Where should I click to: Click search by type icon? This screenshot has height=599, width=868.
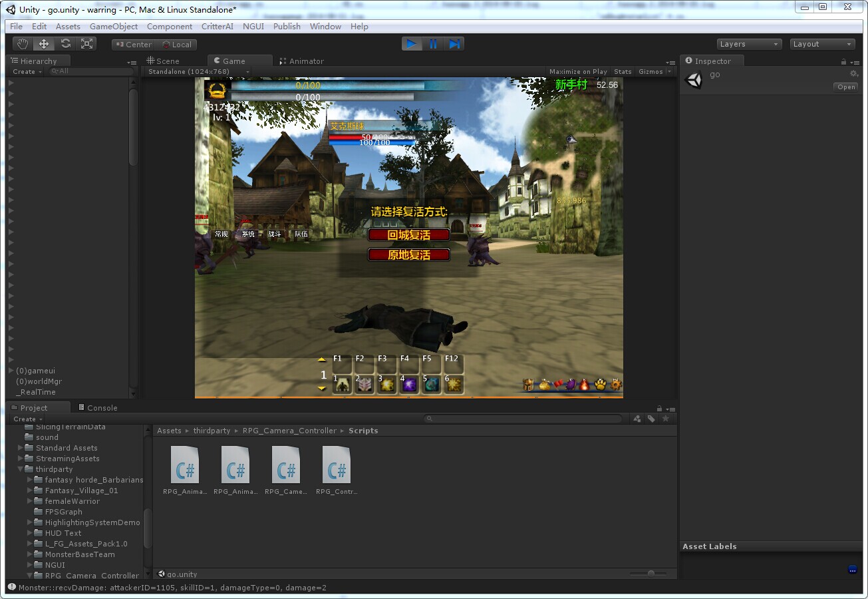637,419
